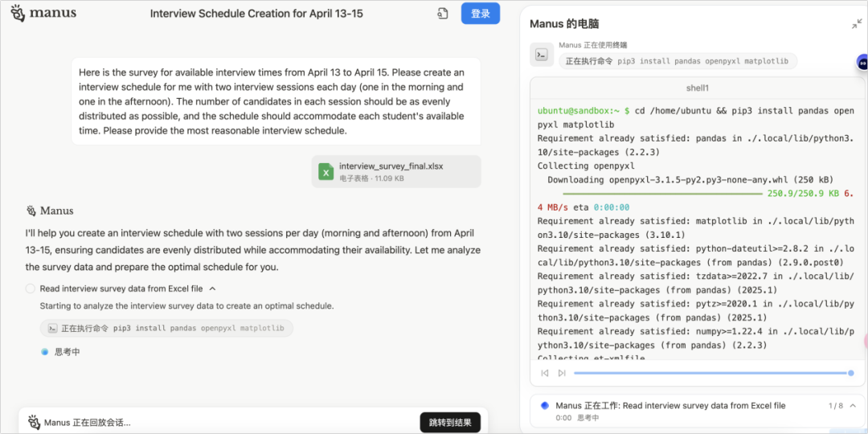Open the document icon beside login button
868x434 pixels.
(442, 14)
